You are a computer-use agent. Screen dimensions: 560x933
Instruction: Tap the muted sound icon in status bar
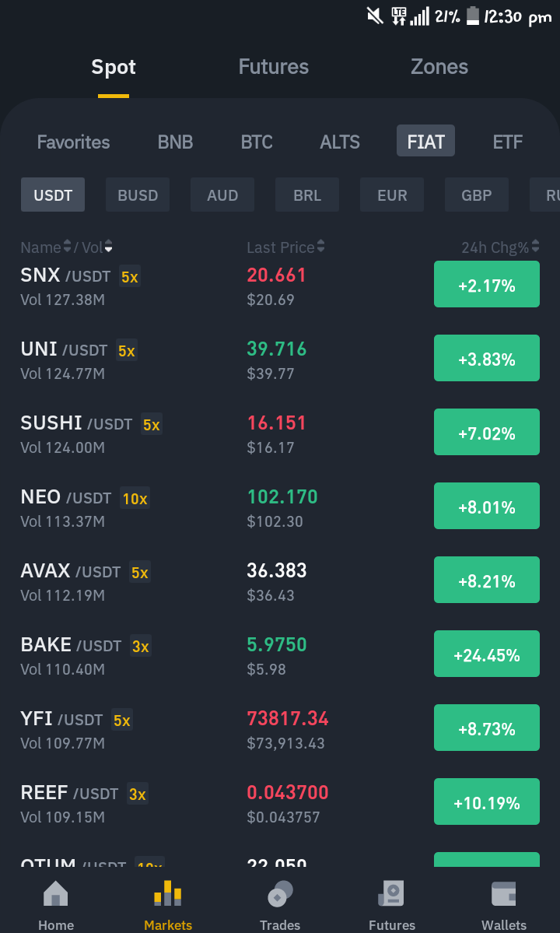tap(375, 16)
